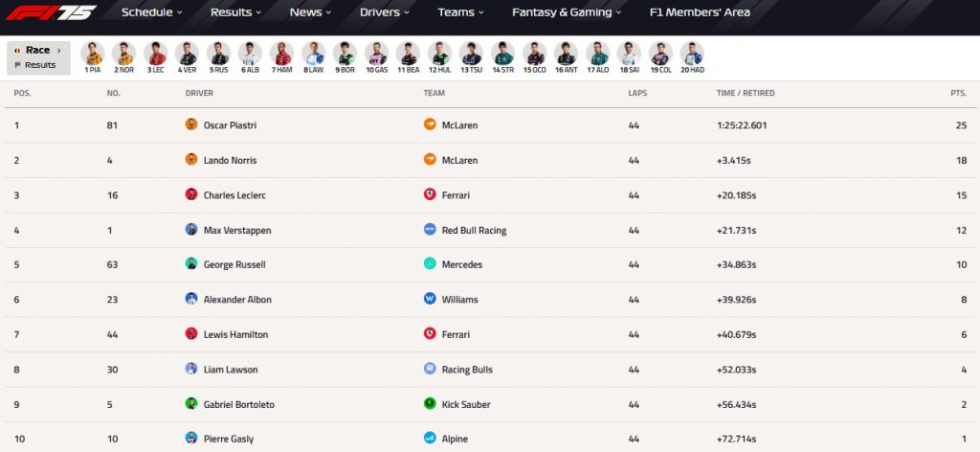Click Kick Sauber team logo icon

click(430, 404)
